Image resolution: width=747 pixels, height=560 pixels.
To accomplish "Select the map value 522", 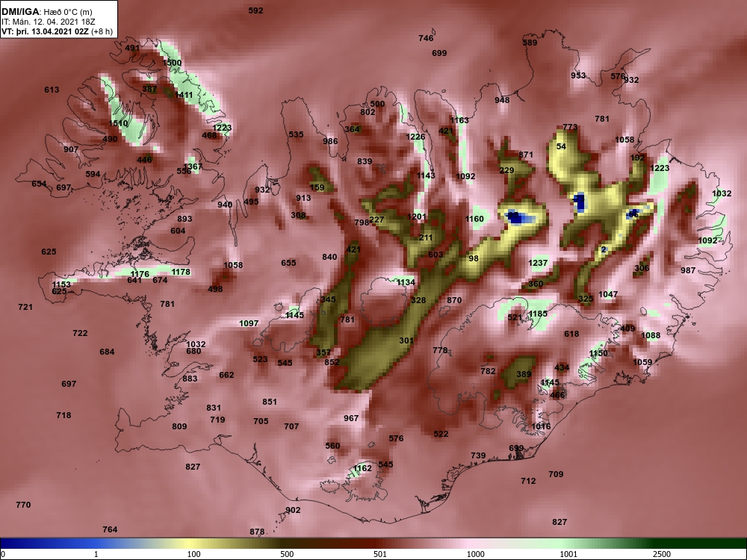I will 441,434.
